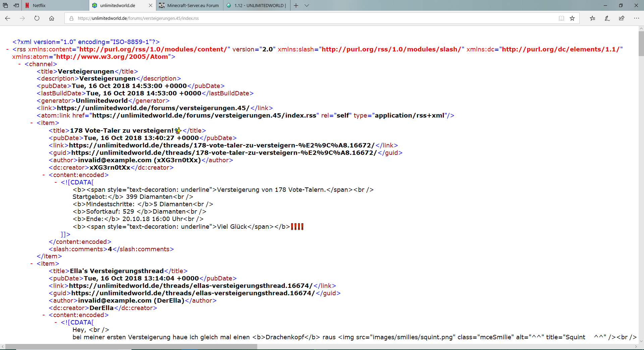Go to the Home page icon
644x350 pixels.
[x=52, y=18]
